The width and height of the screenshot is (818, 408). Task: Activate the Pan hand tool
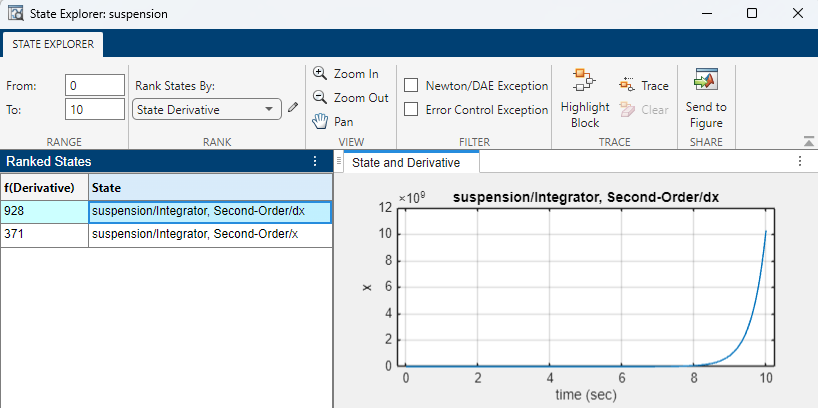pos(333,121)
